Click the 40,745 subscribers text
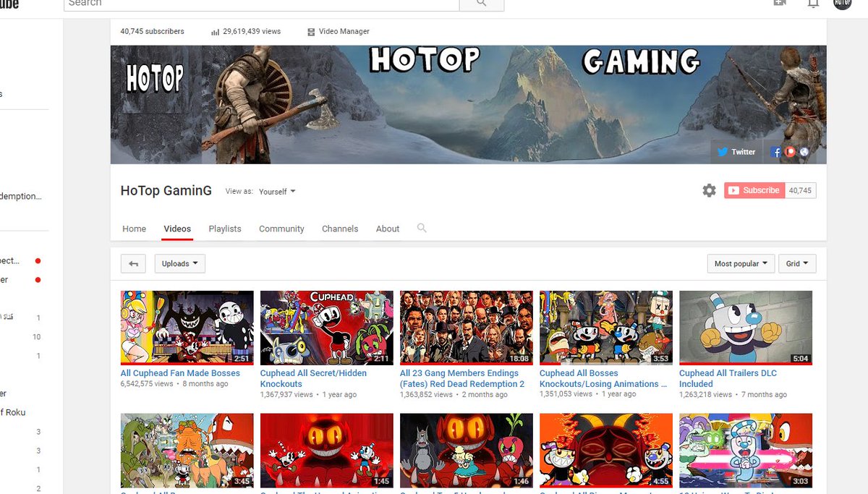The image size is (868, 494). 153,32
